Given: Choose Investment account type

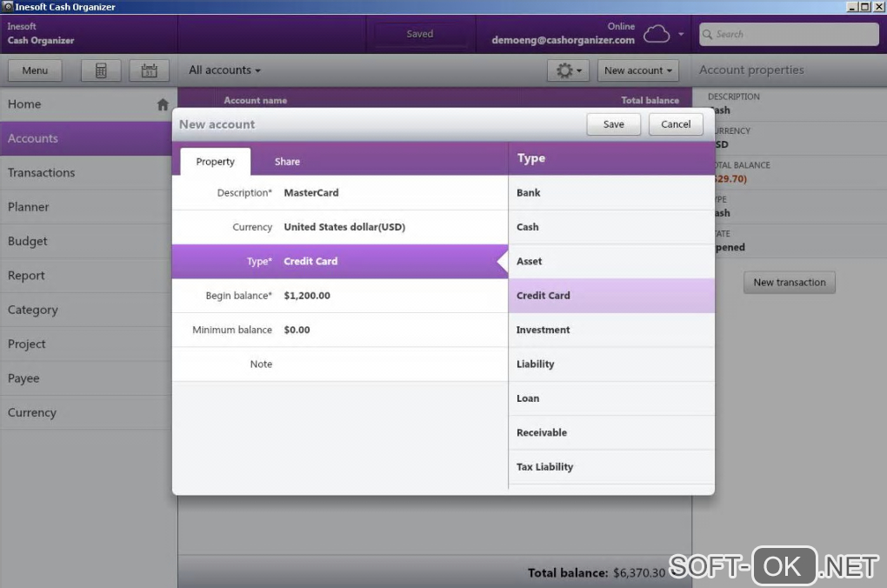Looking at the screenshot, I should 611,330.
